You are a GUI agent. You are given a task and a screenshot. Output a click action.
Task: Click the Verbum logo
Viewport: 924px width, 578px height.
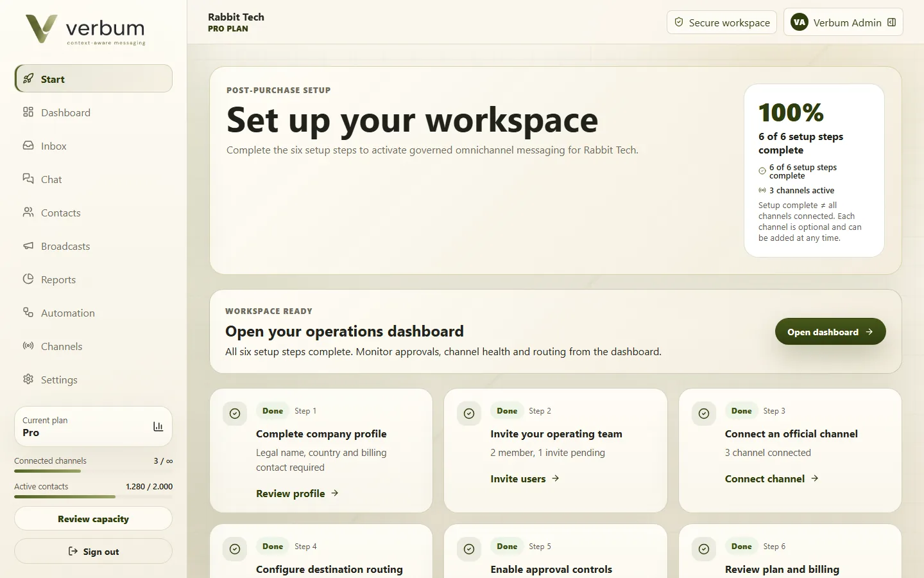point(85,30)
